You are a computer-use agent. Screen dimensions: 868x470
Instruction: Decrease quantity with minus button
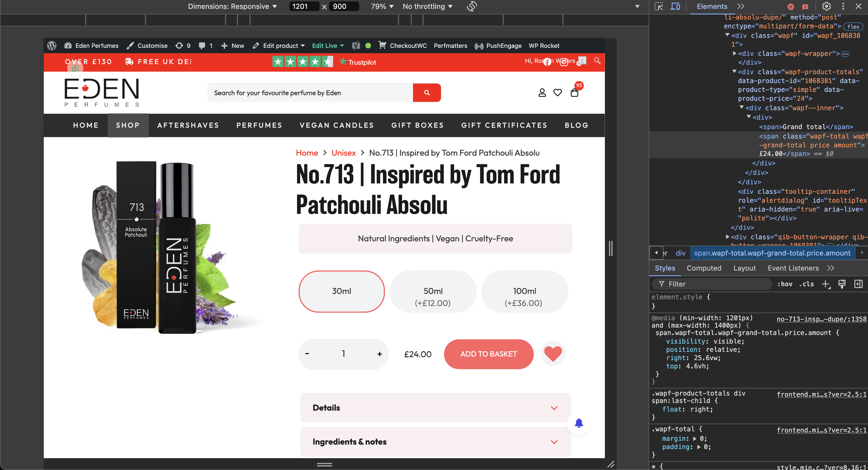(x=307, y=354)
